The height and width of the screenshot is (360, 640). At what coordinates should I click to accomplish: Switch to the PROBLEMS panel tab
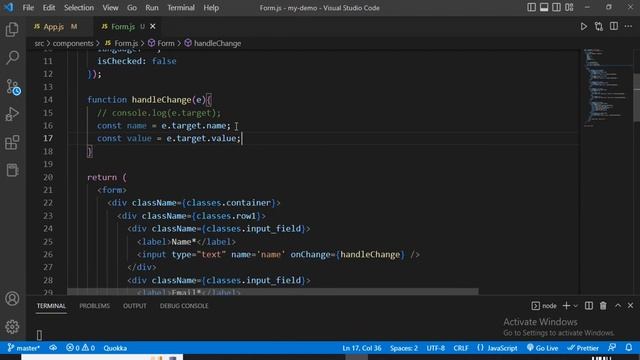pyautogui.click(x=94, y=306)
